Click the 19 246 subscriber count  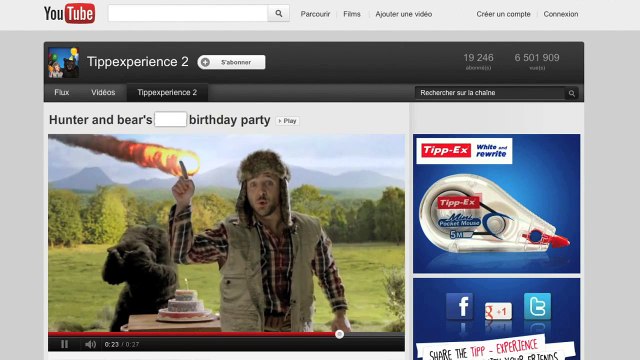click(478, 58)
